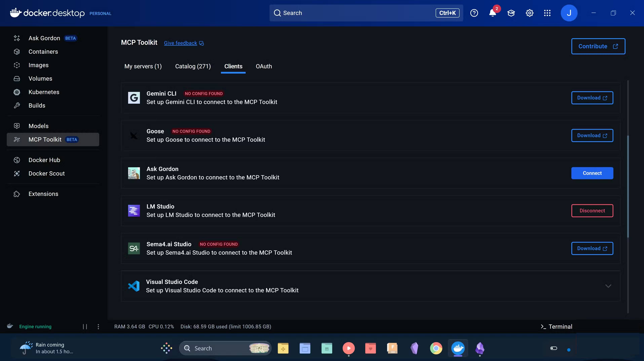Open engine options three-dot menu
This screenshot has width=644, height=361.
click(x=98, y=326)
